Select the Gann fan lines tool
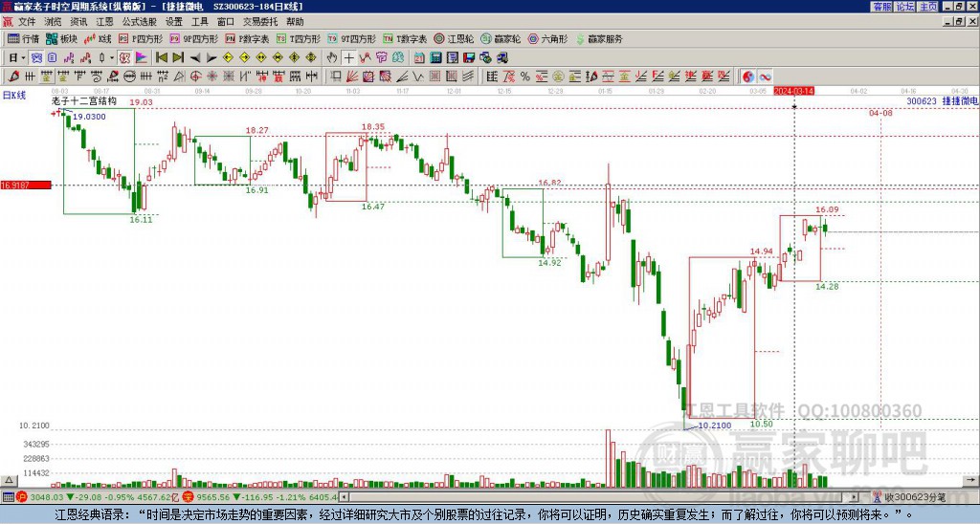The image size is (980, 524). pyautogui.click(x=352, y=76)
